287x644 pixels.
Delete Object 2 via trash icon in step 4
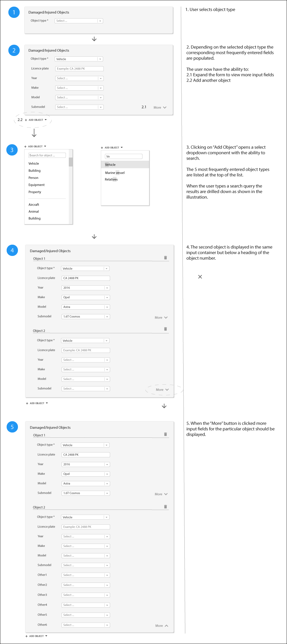[165, 329]
